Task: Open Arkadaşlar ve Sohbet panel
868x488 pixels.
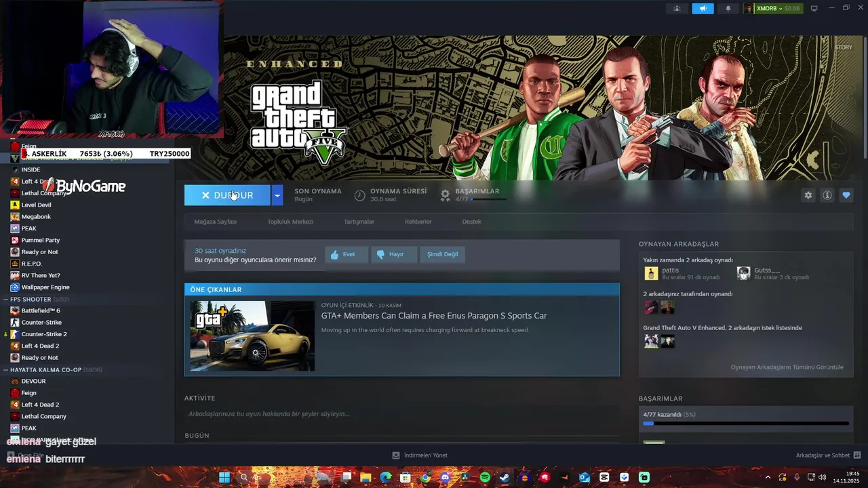Action: tap(828, 455)
